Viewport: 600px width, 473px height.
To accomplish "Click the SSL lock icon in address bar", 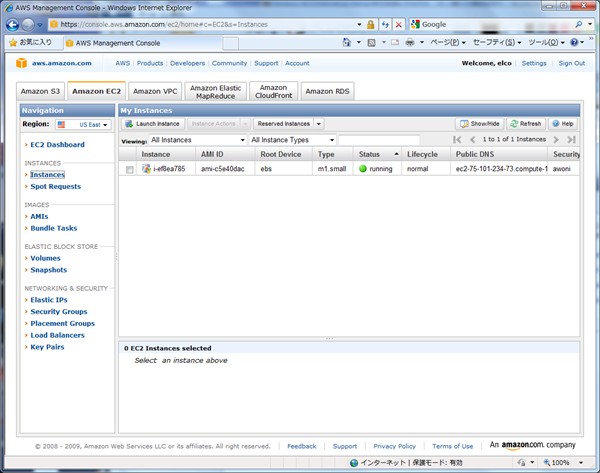I will click(370, 25).
